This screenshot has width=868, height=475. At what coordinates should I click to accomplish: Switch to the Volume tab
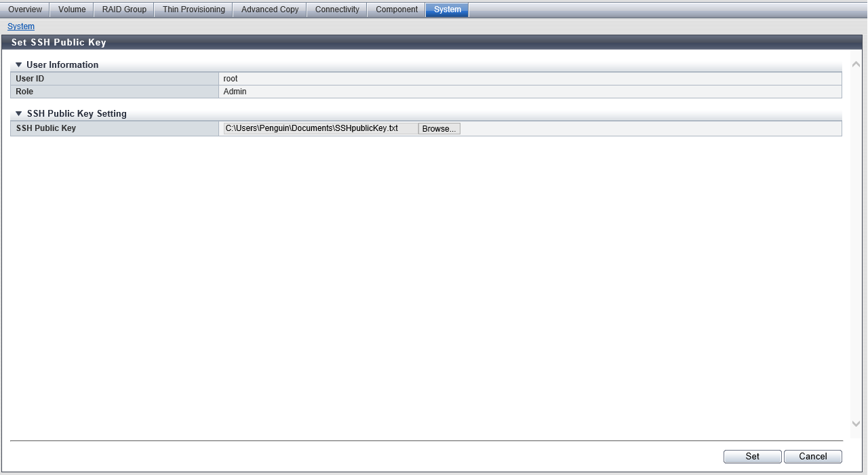pos(72,9)
